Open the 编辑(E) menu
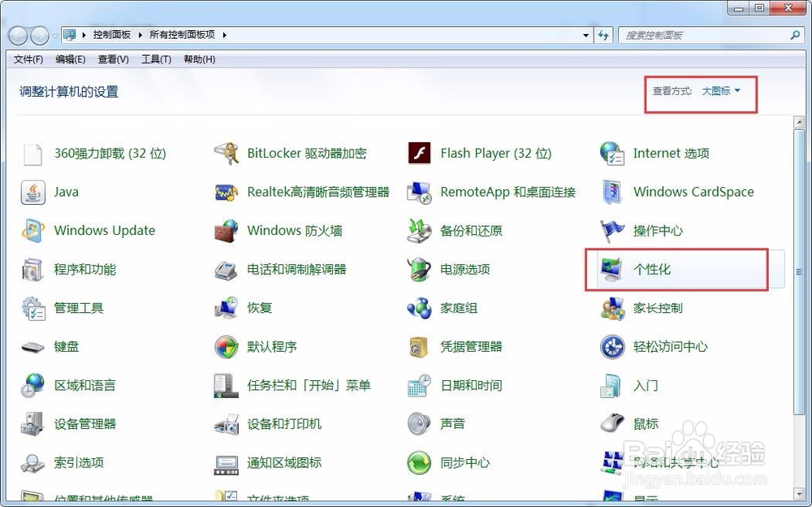Screen dimensions: 812x507 [x=71, y=59]
